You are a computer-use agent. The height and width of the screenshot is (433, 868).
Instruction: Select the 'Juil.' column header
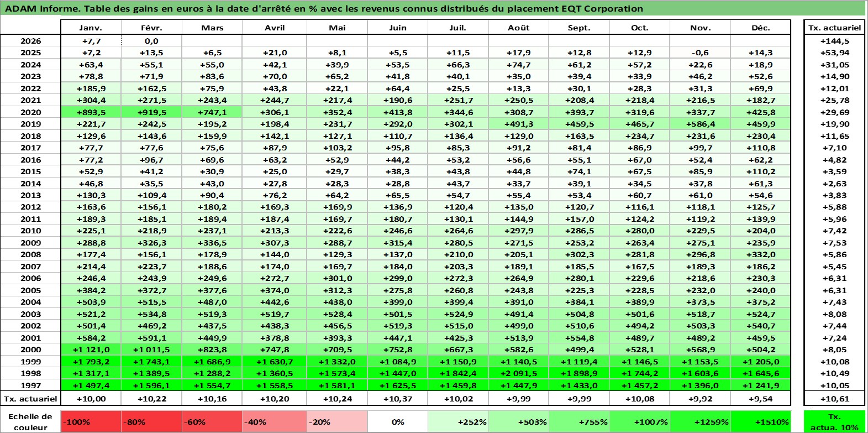click(x=458, y=28)
